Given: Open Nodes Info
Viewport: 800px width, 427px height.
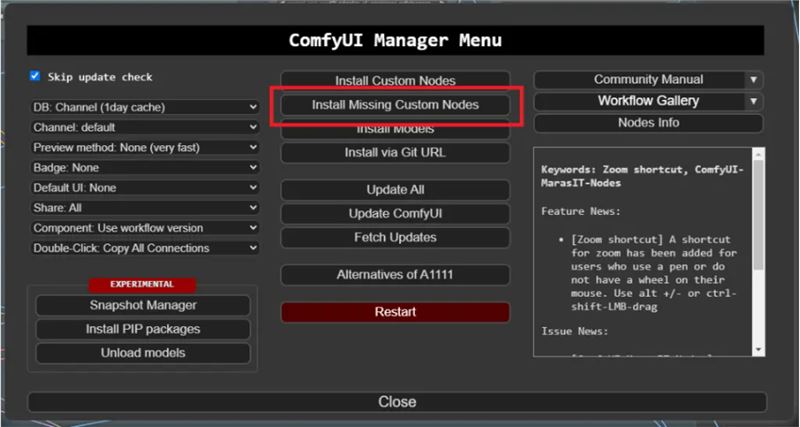Looking at the screenshot, I should (648, 123).
